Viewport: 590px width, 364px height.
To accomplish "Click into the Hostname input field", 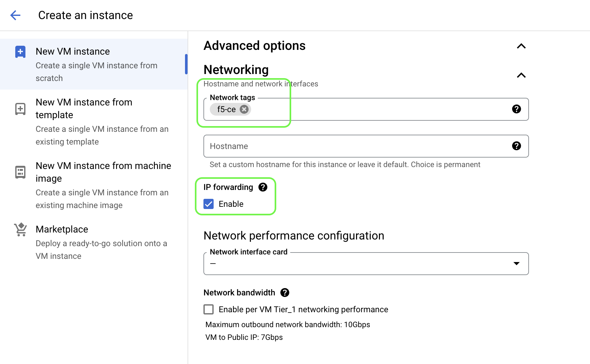I will pyautogui.click(x=356, y=146).
